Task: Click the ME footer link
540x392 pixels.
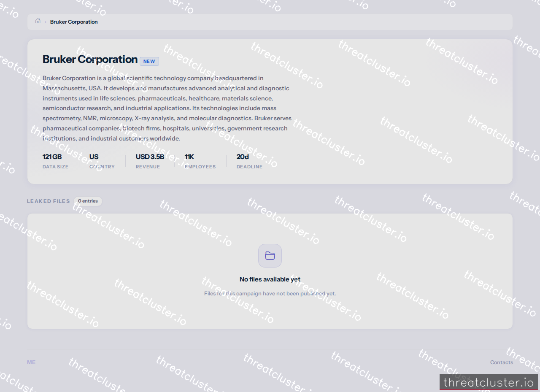Action: [31, 362]
